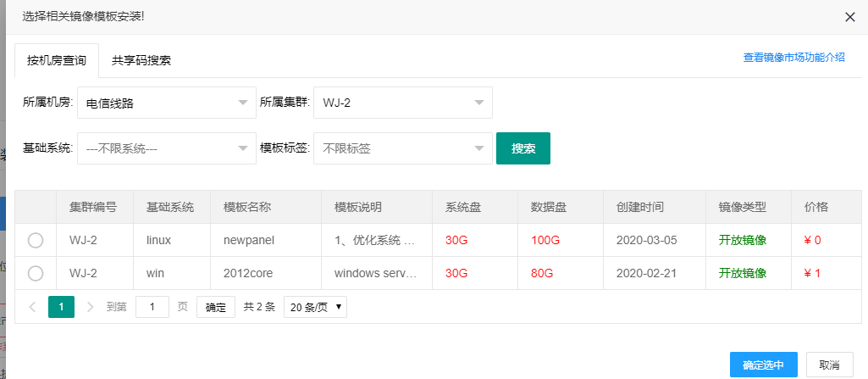Click next page arrow in pagination

coord(90,307)
